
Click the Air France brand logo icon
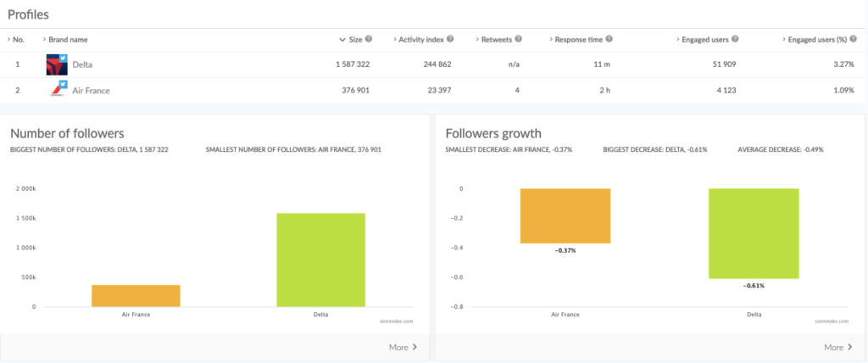(56, 90)
